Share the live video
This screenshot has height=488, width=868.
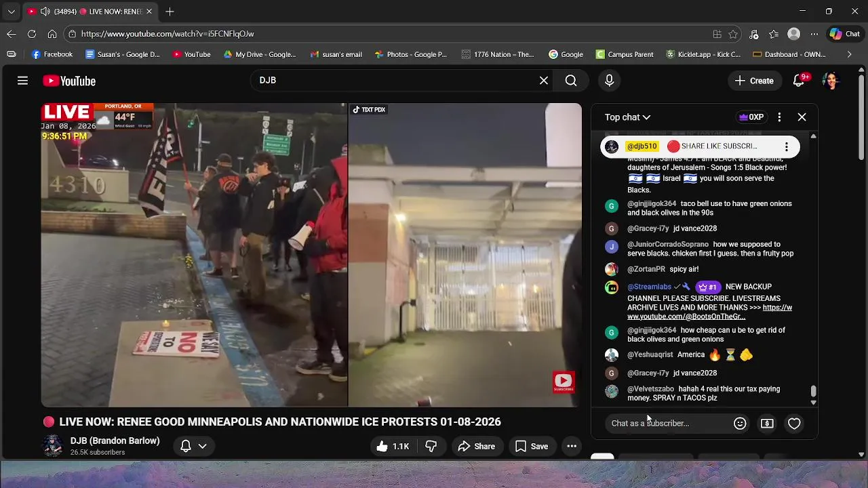[477, 446]
